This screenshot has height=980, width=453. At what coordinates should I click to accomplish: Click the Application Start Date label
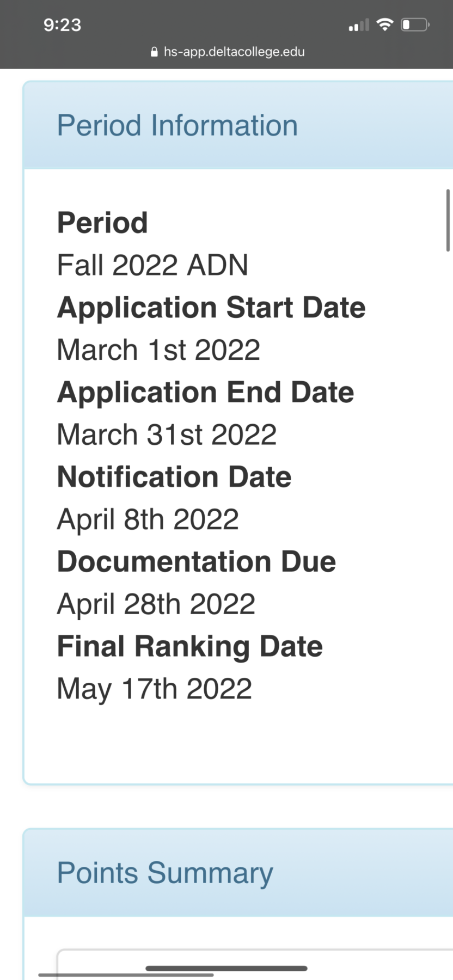click(211, 308)
